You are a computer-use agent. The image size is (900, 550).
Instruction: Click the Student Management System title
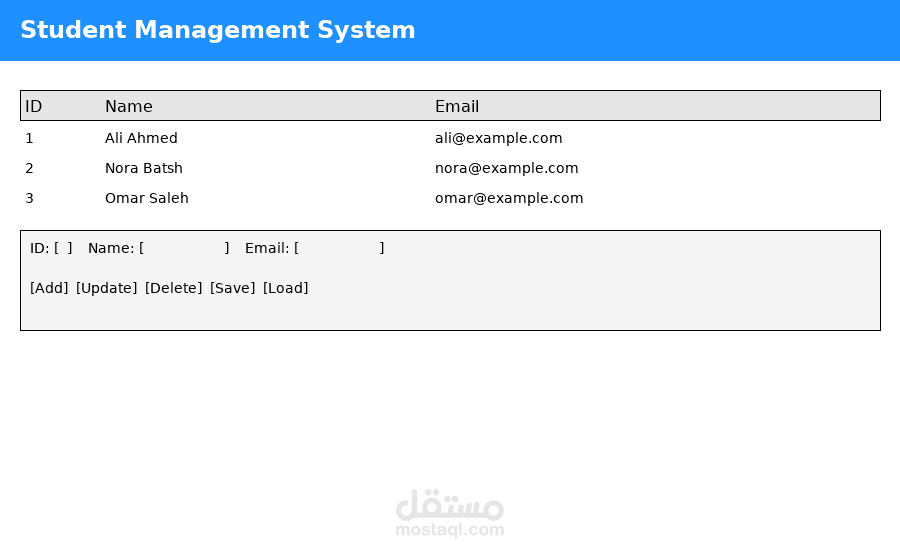pos(218,30)
